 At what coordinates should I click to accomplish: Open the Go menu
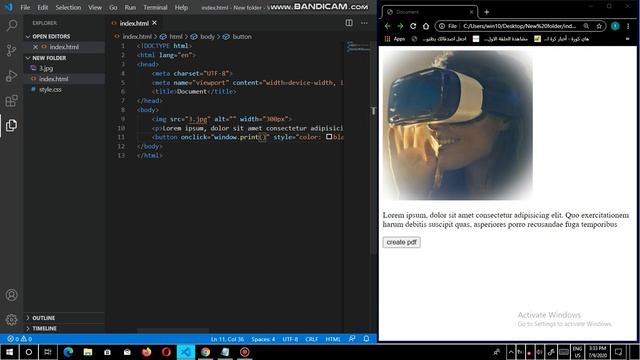pos(113,7)
